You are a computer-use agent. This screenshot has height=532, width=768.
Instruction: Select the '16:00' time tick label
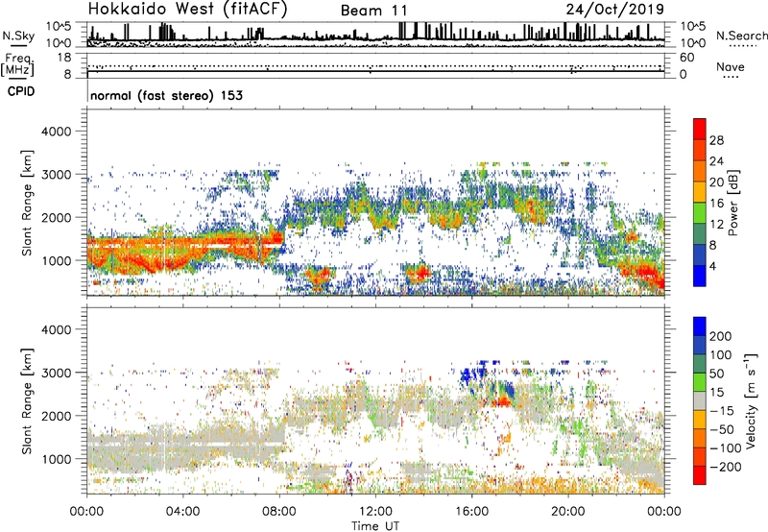point(471,512)
